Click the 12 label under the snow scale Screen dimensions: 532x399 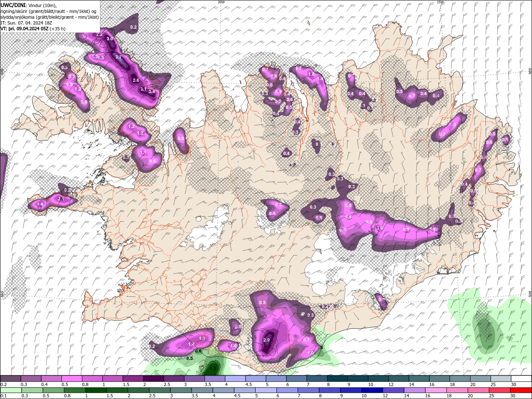coord(391,384)
